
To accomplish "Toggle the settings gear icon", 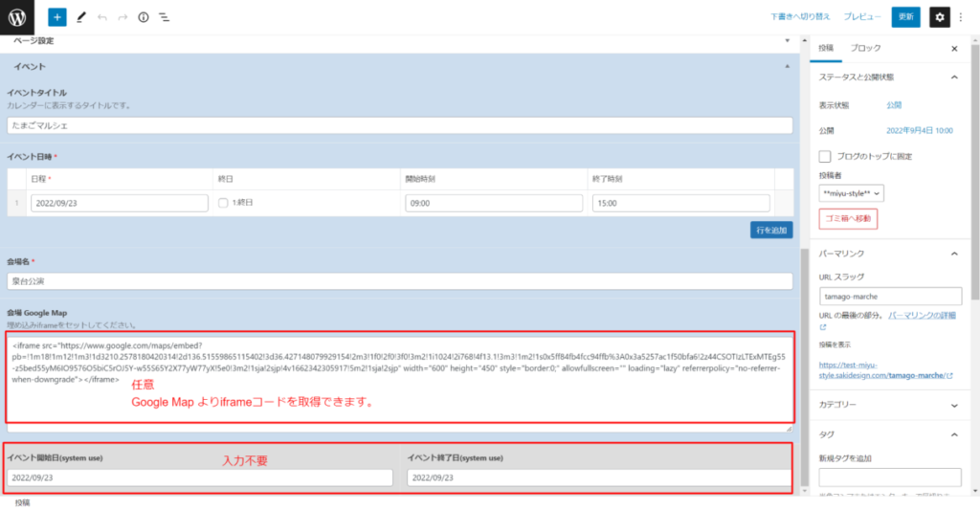I will [x=939, y=17].
